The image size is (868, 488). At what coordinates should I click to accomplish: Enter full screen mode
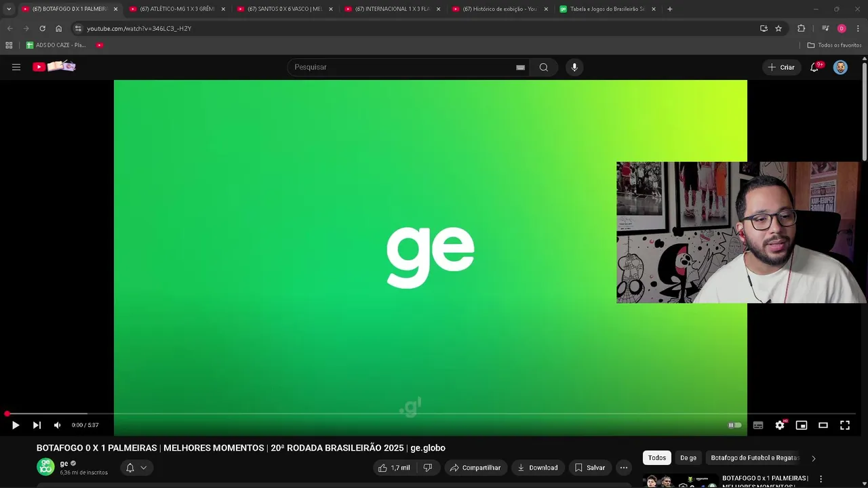click(x=845, y=425)
